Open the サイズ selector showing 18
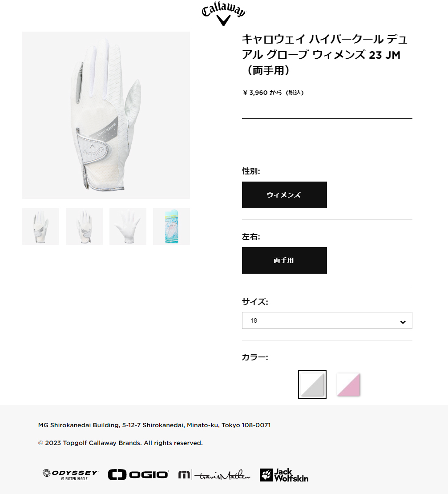 click(327, 320)
